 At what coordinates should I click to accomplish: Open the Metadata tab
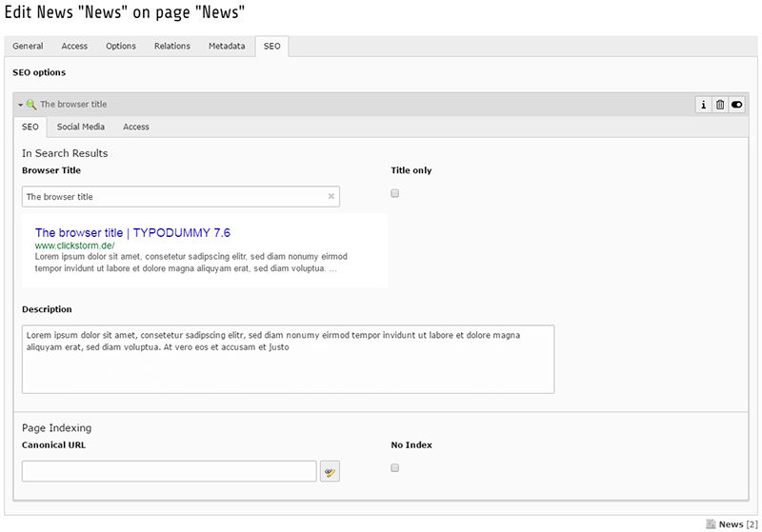[x=227, y=46]
